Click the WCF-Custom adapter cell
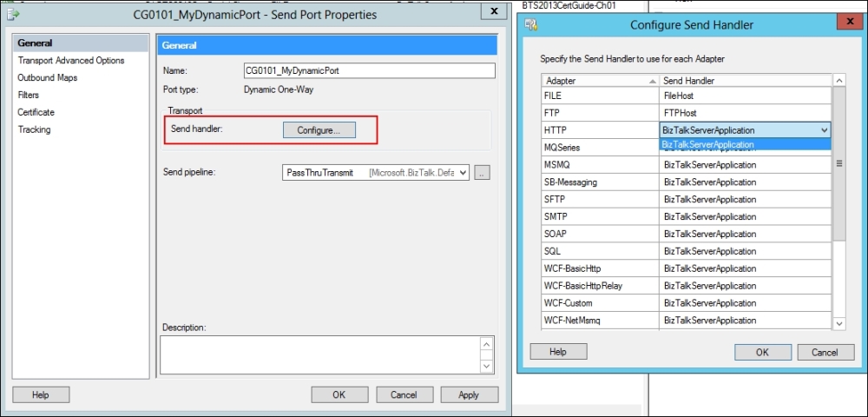Viewport: 868px width, 417px height. (600, 303)
